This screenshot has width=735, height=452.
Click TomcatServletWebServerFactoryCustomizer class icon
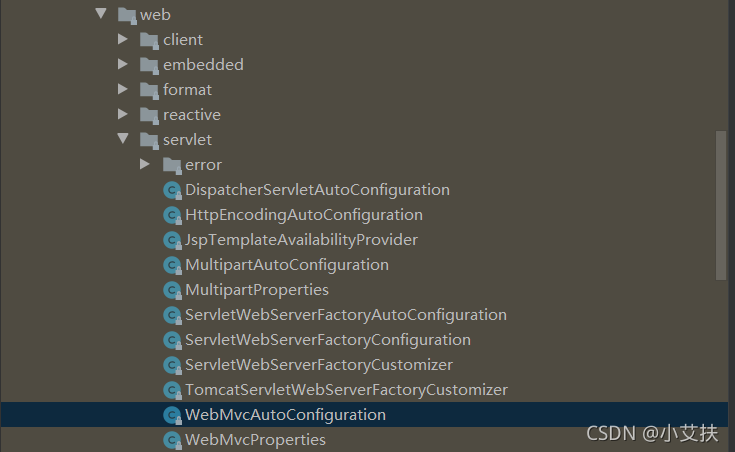point(172,391)
